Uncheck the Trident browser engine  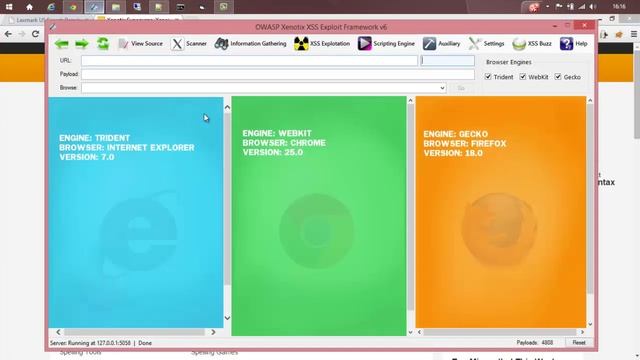click(488, 76)
